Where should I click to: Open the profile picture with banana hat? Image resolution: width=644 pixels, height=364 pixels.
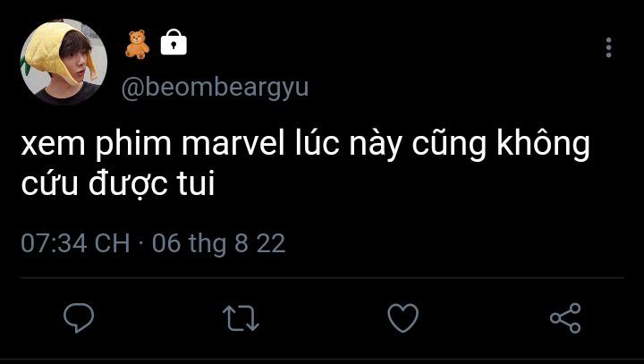pyautogui.click(x=64, y=62)
